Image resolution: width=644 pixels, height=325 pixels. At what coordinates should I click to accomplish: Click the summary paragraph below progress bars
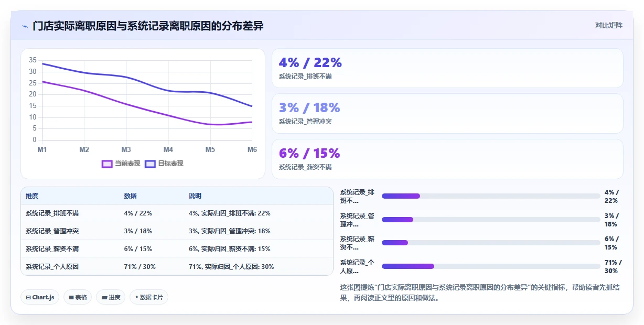[480, 292]
